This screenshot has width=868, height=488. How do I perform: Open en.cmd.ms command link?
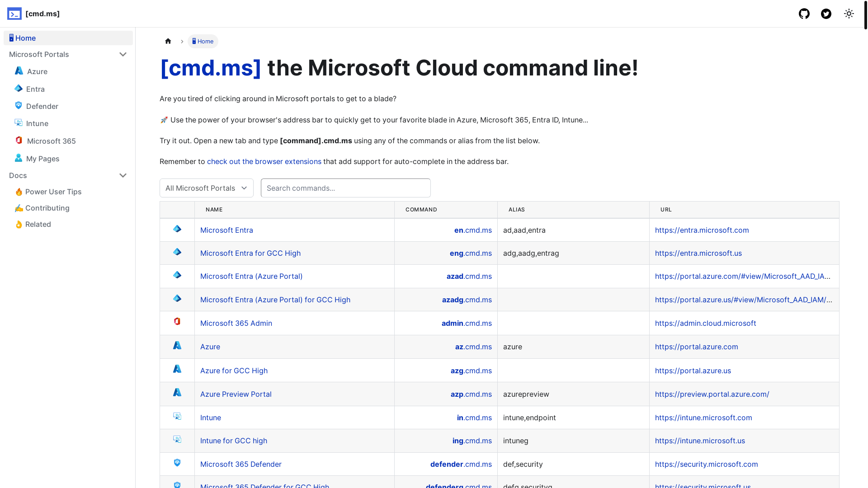(x=473, y=230)
